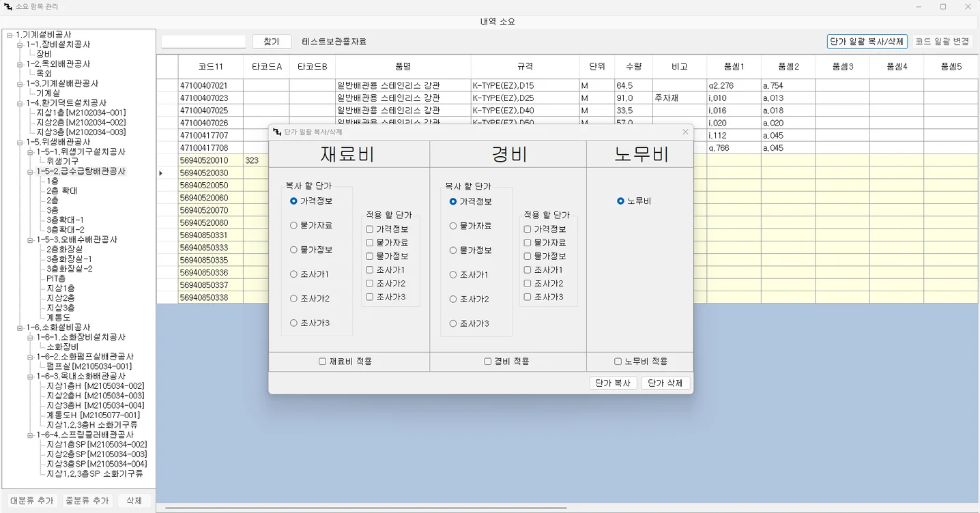Viewport: 980px width, 513px height.
Task: Collapse the 1-6-4.스프링클러배관공사 node
Action: [x=31, y=435]
